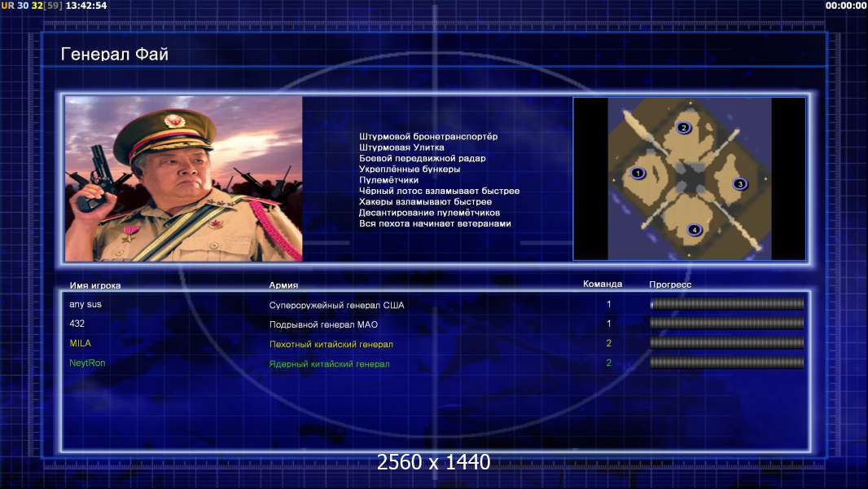Click start position marker 1 on minimap
Viewport: 868px width, 489px height.
pyautogui.click(x=638, y=174)
